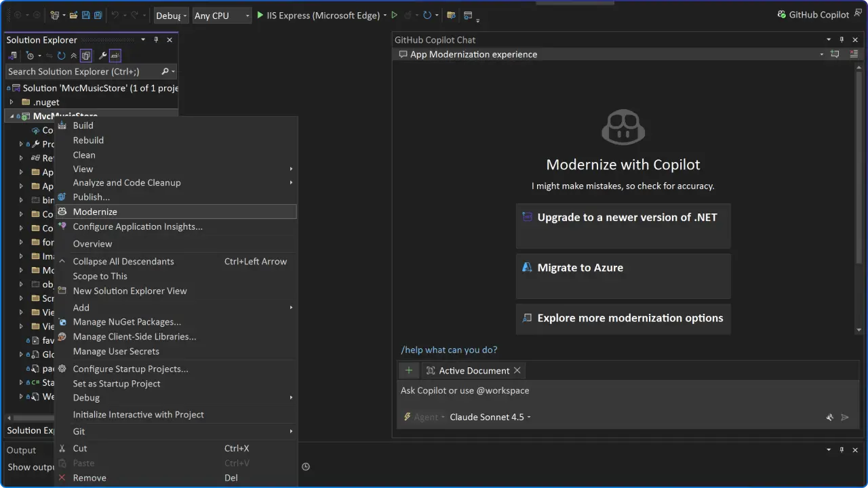The width and height of the screenshot is (868, 488).
Task: Open the Debug configuration dropdown
Action: coord(172,16)
